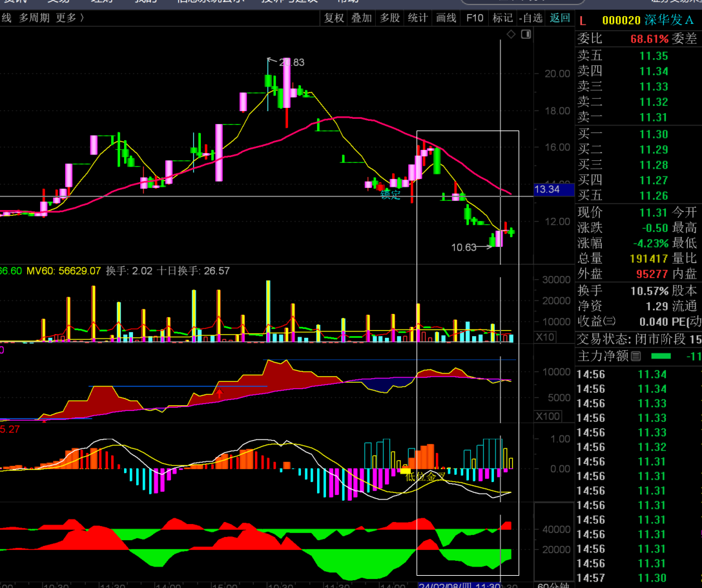702x588 pixels.
Task: Open the 主力净额 list icon
Action: coord(635,357)
